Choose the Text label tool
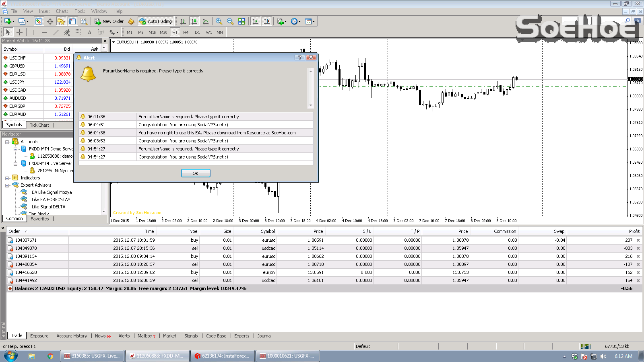644x362 pixels. (89, 32)
